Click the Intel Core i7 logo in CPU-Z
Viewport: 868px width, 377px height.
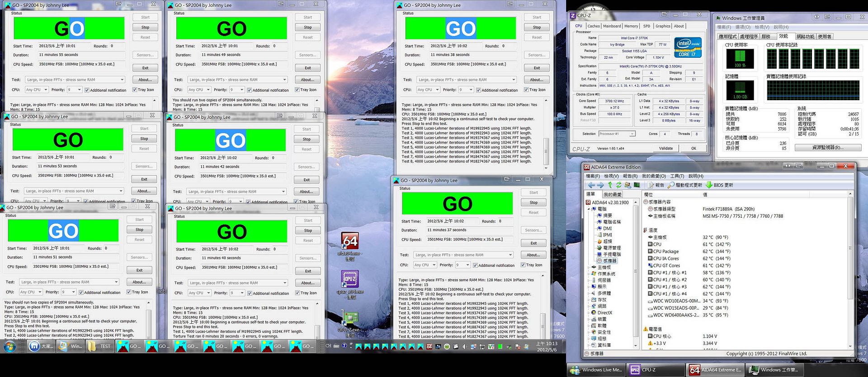688,48
